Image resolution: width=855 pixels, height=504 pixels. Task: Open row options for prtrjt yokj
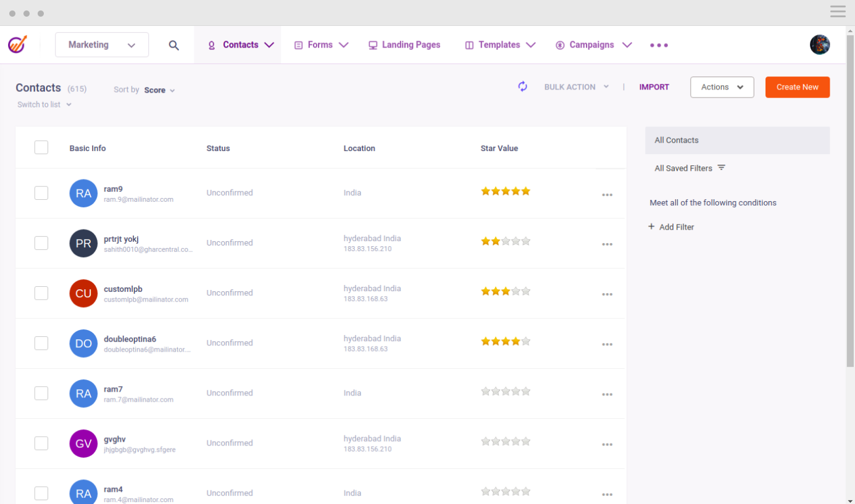click(607, 244)
